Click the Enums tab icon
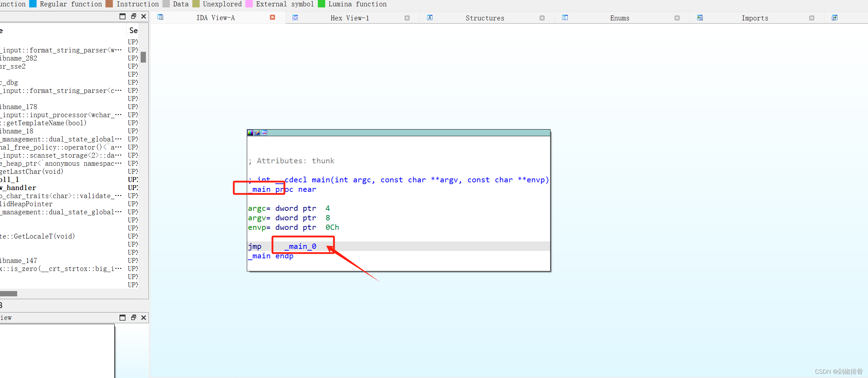 point(565,17)
